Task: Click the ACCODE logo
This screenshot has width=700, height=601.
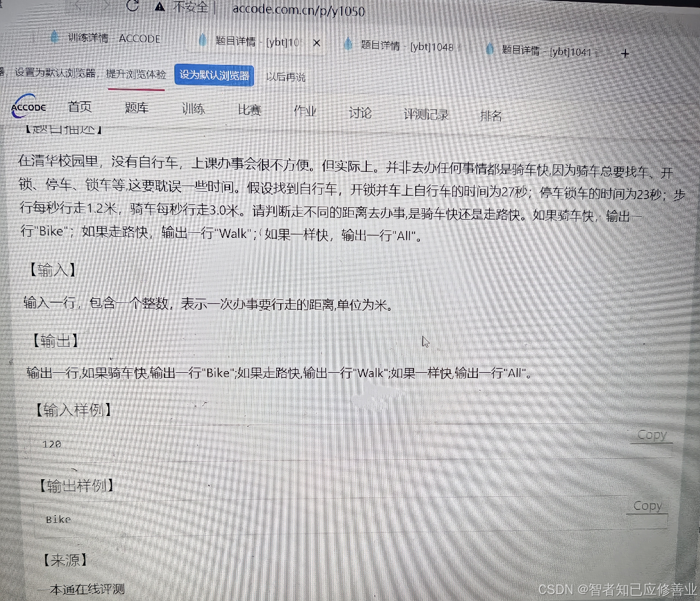Action: tap(28, 106)
